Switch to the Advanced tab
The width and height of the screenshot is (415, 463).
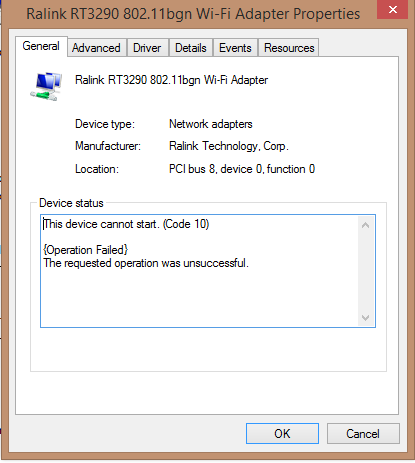click(96, 48)
